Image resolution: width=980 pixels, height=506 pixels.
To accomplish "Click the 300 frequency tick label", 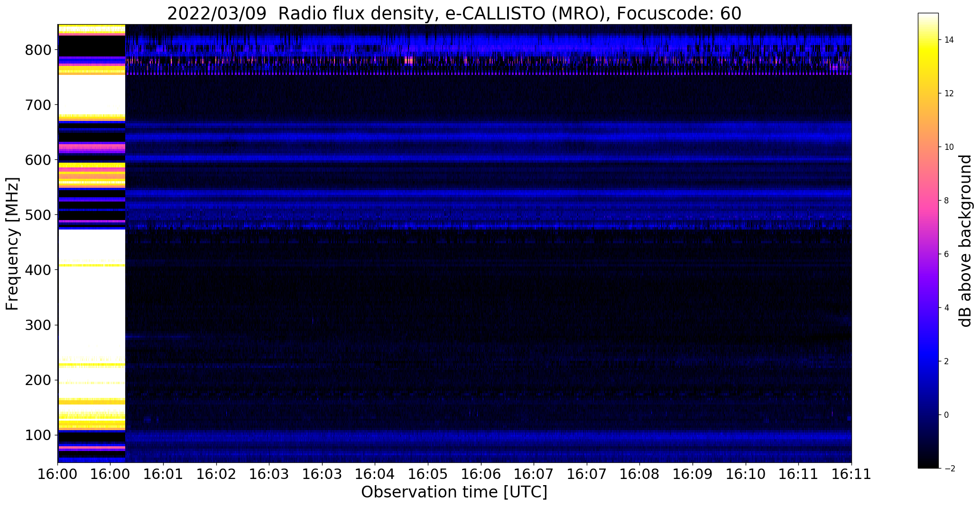I will [x=37, y=325].
